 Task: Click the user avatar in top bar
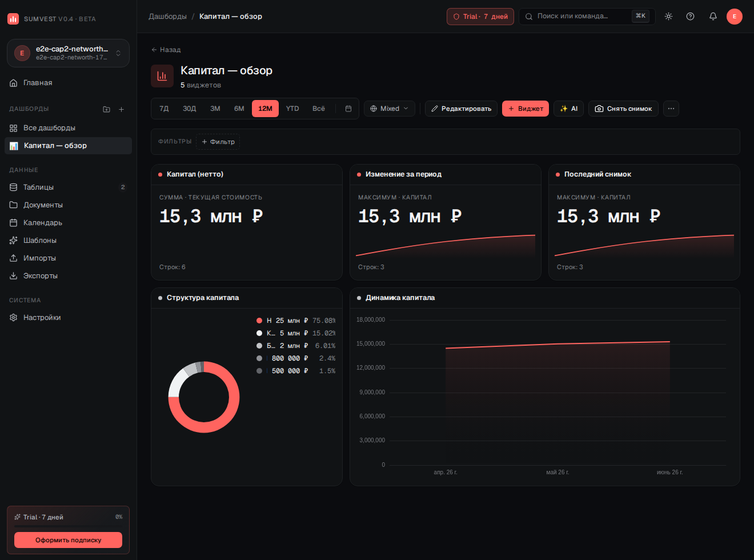tap(735, 17)
